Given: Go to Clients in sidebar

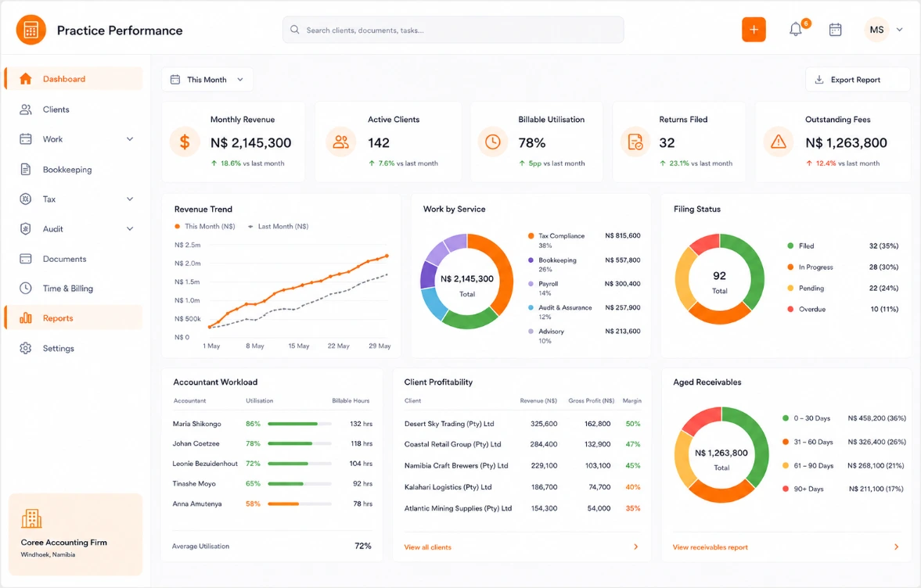Looking at the screenshot, I should [74, 109].
